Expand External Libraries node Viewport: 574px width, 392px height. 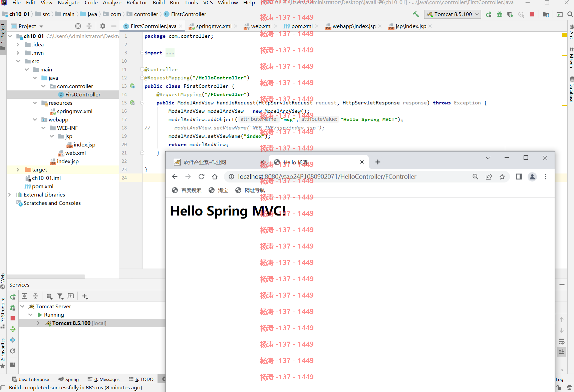[10, 194]
